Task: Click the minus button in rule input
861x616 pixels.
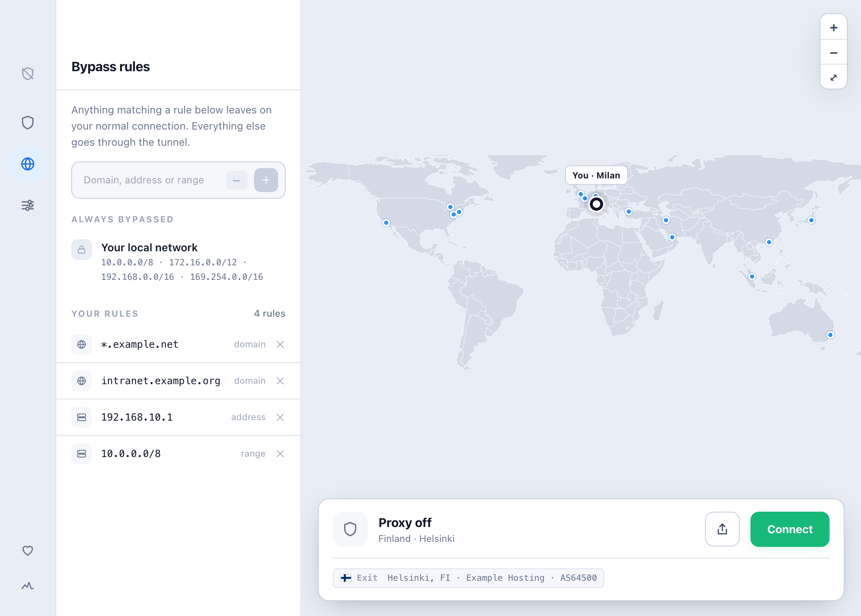Action: [237, 180]
